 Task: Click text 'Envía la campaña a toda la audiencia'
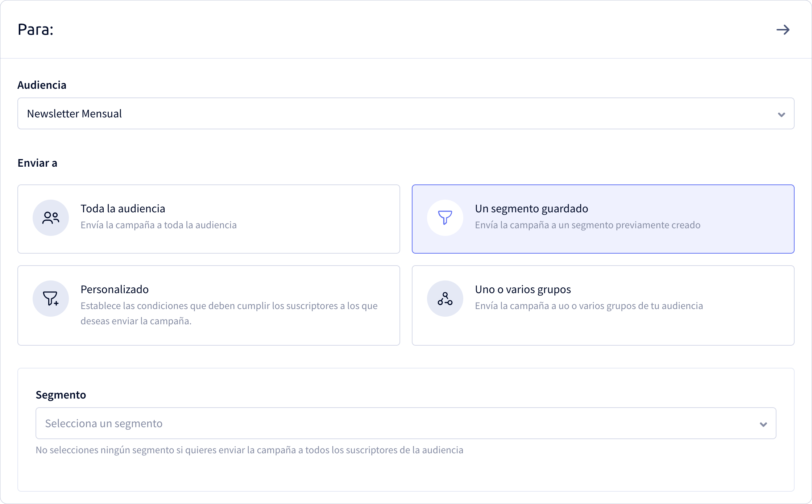tap(158, 225)
